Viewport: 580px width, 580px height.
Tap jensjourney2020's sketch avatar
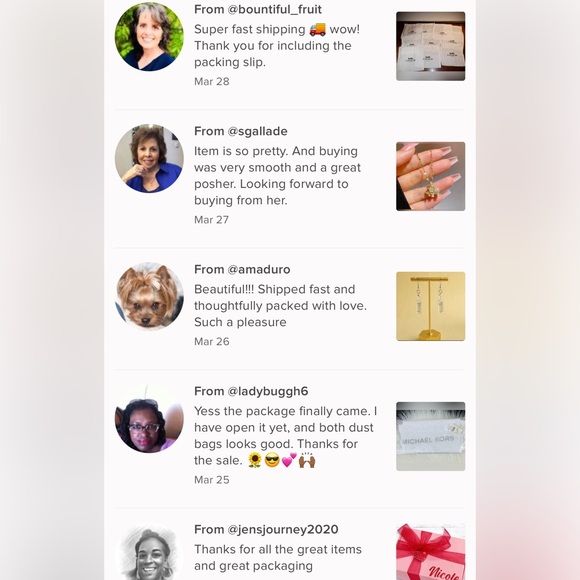tap(149, 553)
